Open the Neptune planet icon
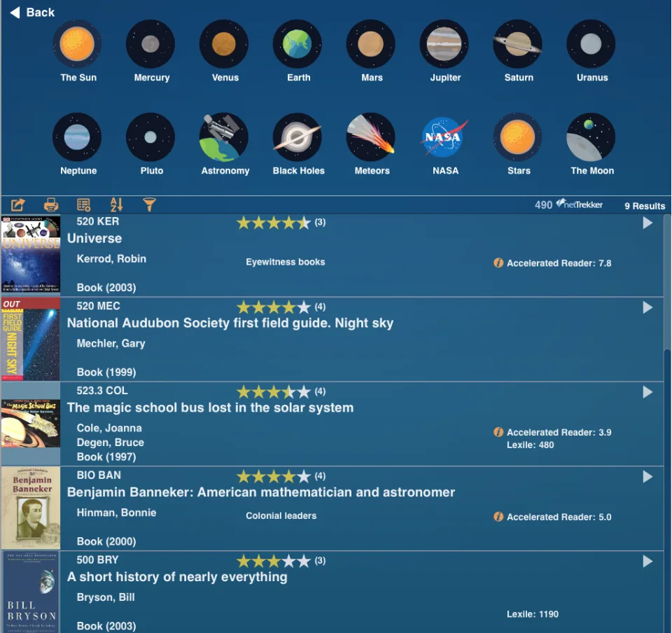 (77, 137)
